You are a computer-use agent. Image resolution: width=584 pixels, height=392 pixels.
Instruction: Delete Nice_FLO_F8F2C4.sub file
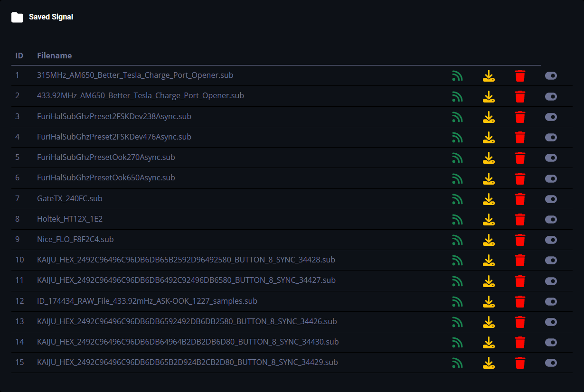(520, 240)
